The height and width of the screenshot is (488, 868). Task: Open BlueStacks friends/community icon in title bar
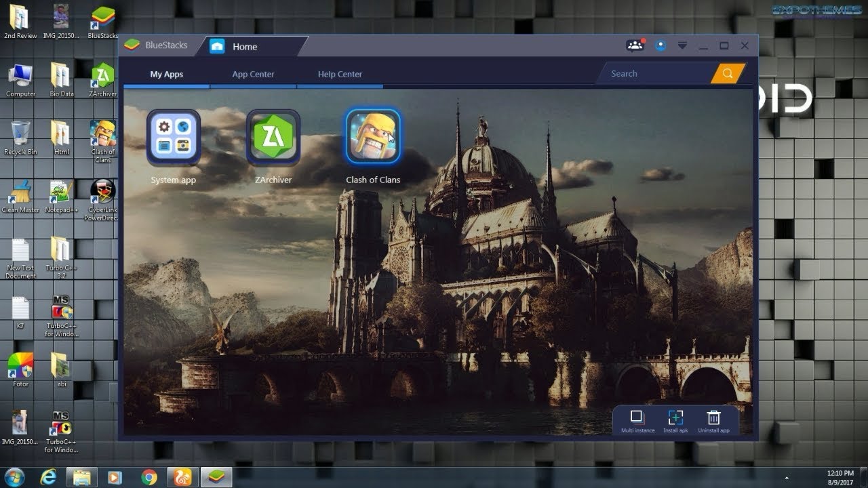pos(635,45)
